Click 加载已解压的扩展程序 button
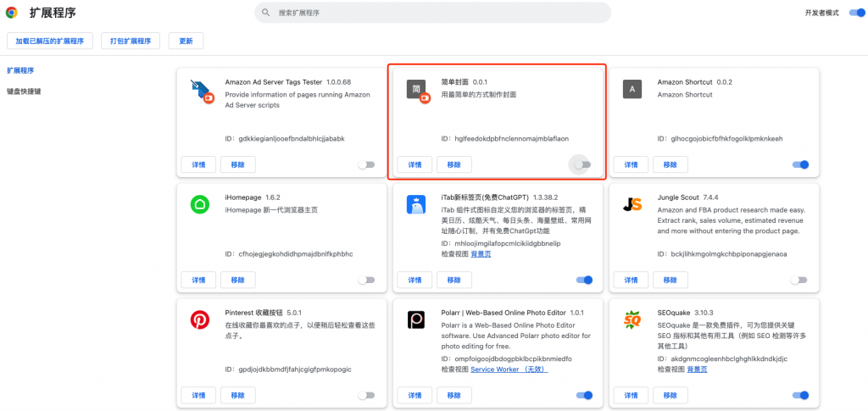 [x=49, y=41]
